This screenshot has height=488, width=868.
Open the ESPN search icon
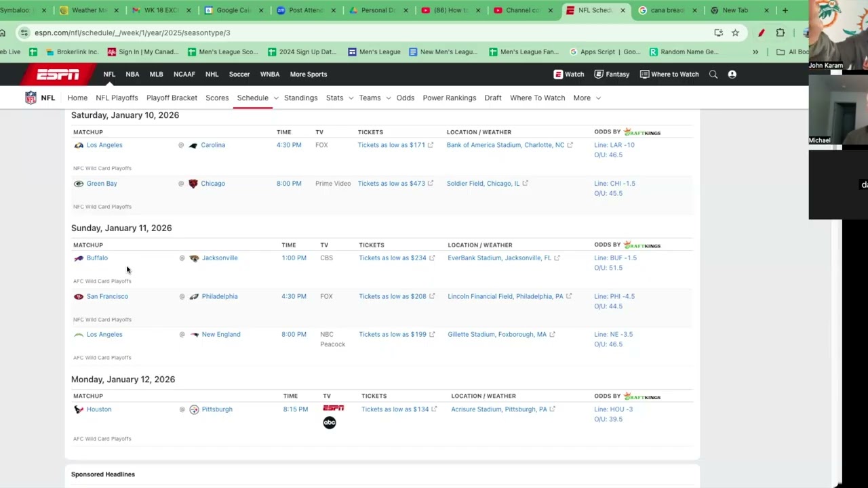coord(713,75)
